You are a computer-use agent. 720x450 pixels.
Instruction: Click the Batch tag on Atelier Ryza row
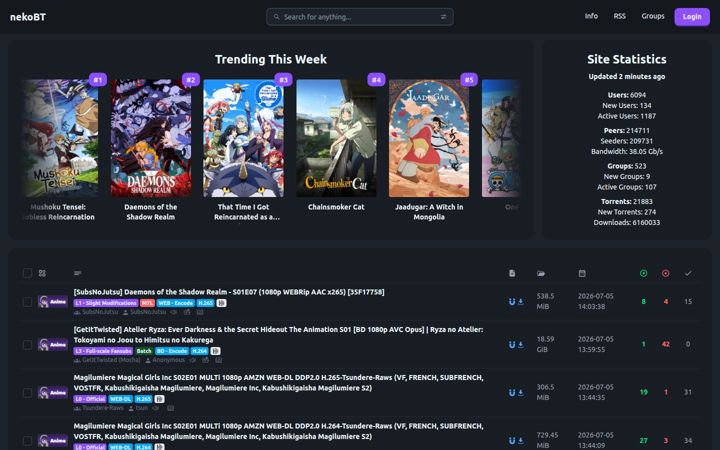(144, 351)
